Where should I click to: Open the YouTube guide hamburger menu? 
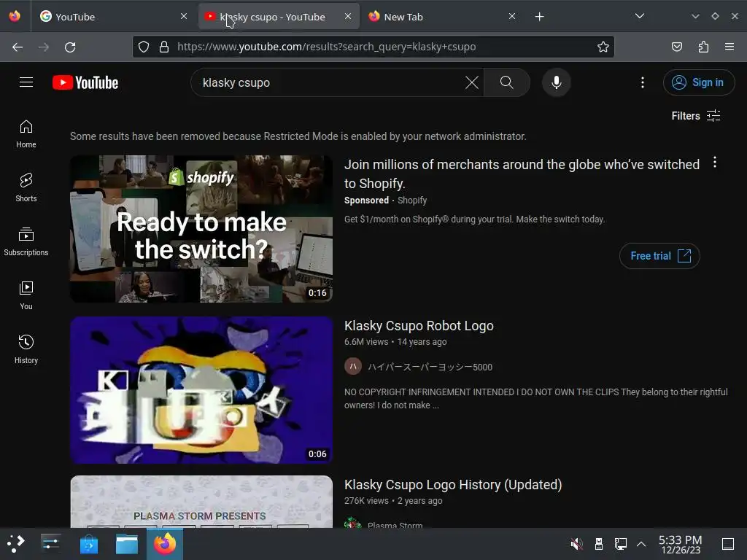[x=26, y=82]
